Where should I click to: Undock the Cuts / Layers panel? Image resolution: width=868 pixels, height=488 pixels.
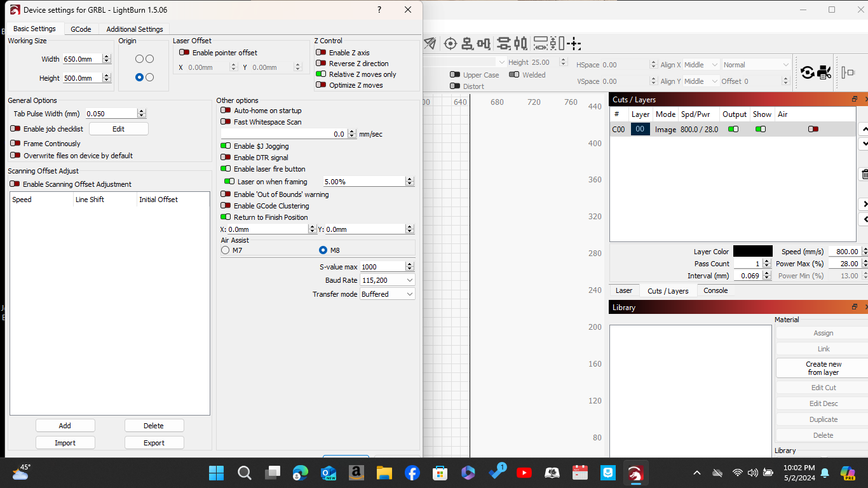855,99
